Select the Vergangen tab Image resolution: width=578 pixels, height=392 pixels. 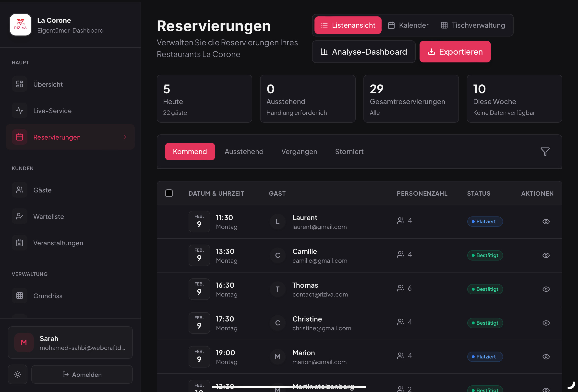(299, 151)
